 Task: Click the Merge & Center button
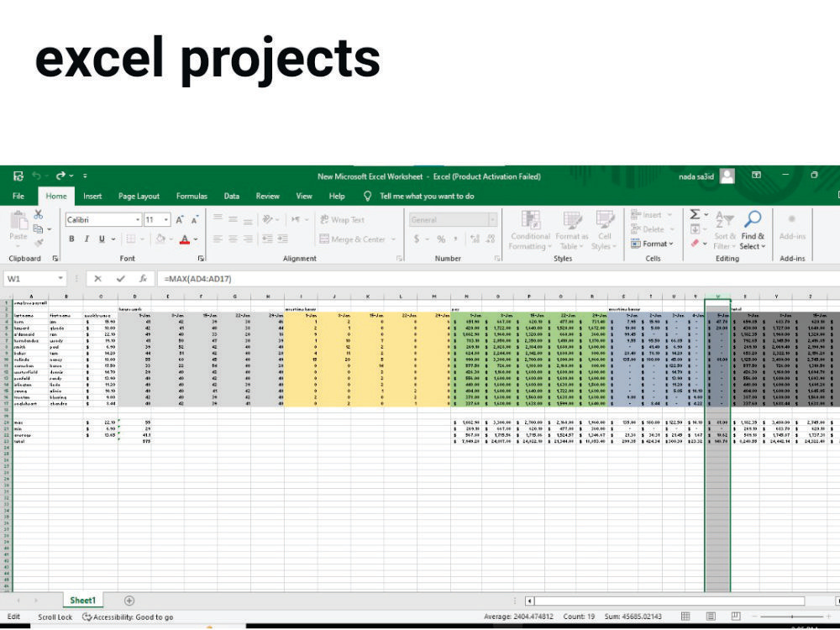tap(352, 239)
